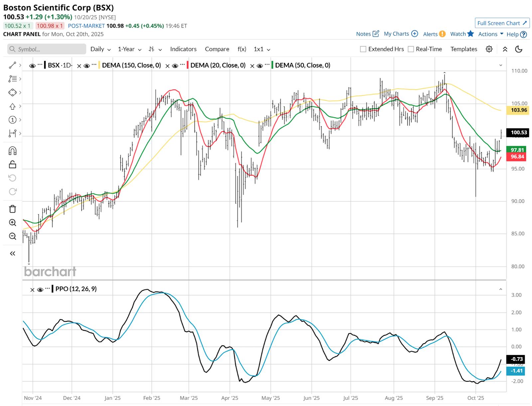
Task: Open more options for DEMA 50
Action: [267, 64]
